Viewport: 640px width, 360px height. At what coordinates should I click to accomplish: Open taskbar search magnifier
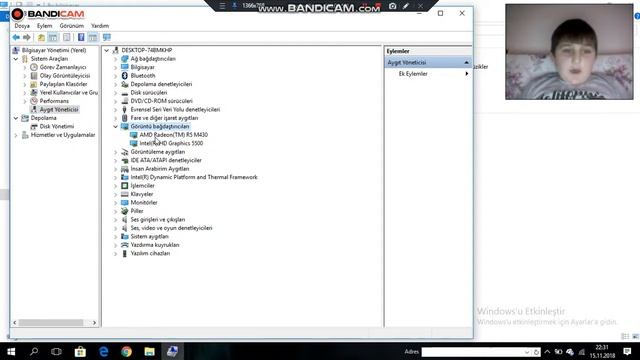pyautogui.click(x=34, y=351)
